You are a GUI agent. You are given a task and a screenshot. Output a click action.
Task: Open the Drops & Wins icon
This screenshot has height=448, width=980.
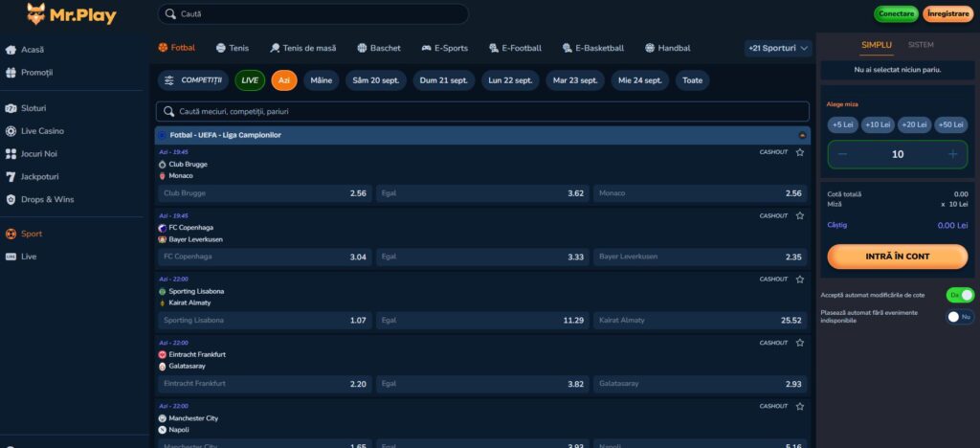point(11,200)
